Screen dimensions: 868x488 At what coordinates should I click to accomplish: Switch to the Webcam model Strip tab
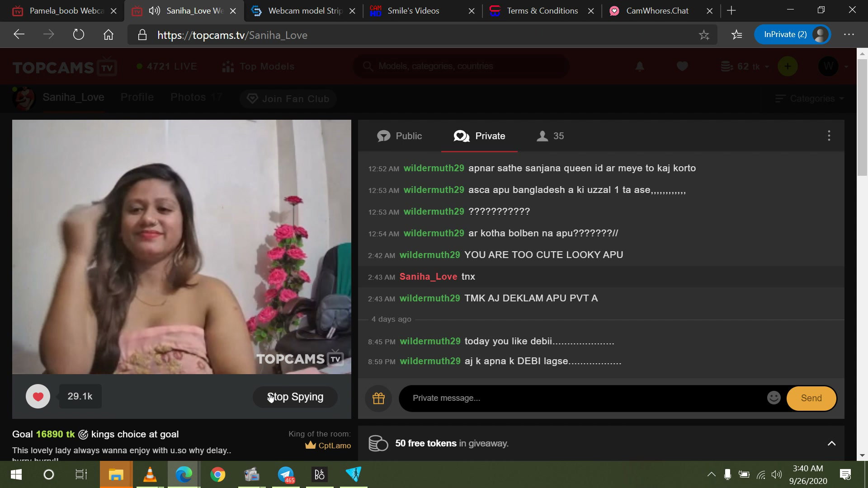pos(305,11)
